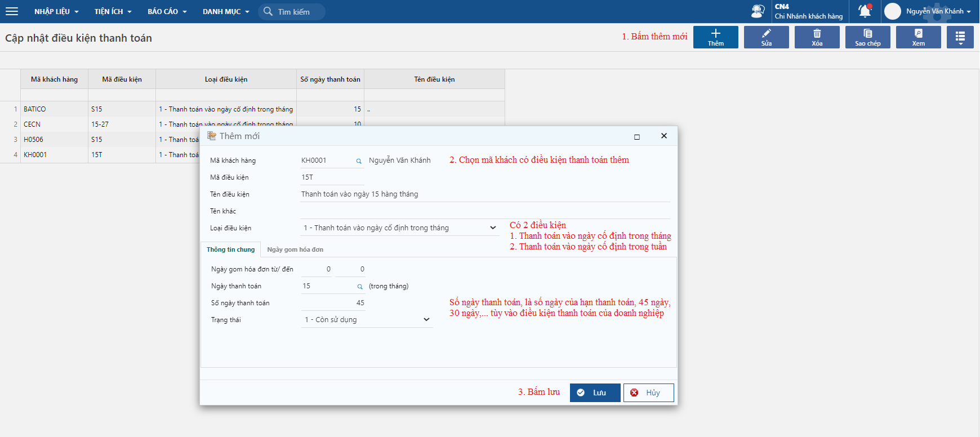Expand the Loại điều kiện dropdown
980x437 pixels.
click(x=493, y=228)
